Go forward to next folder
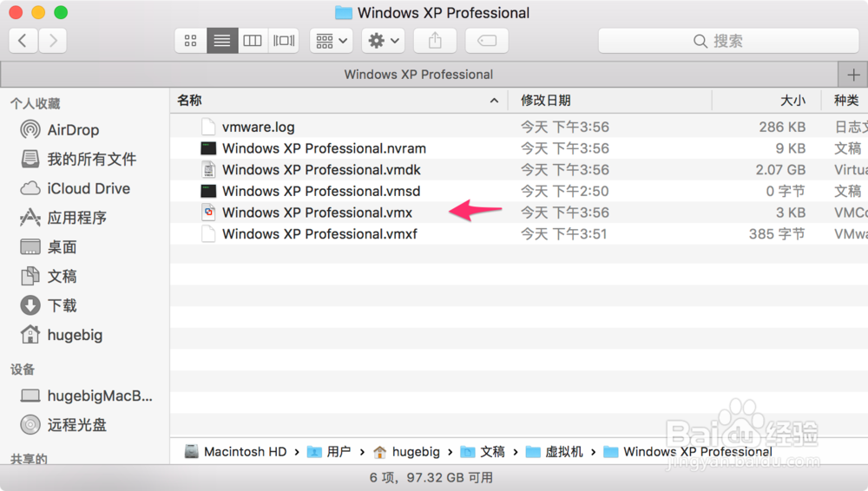The height and width of the screenshot is (491, 868). (x=53, y=41)
